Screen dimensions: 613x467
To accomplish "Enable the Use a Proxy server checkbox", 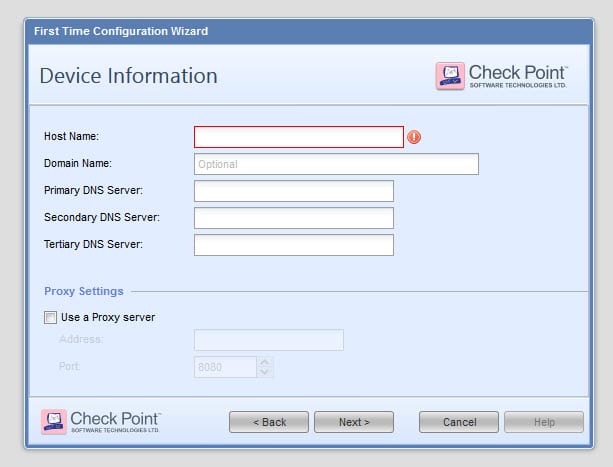I will (x=50, y=317).
